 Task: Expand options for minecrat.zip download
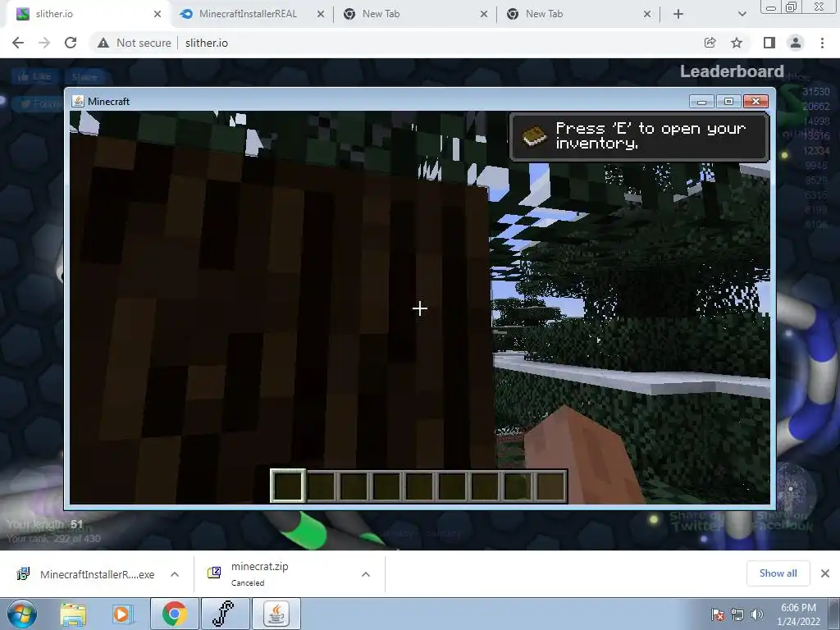click(x=366, y=574)
